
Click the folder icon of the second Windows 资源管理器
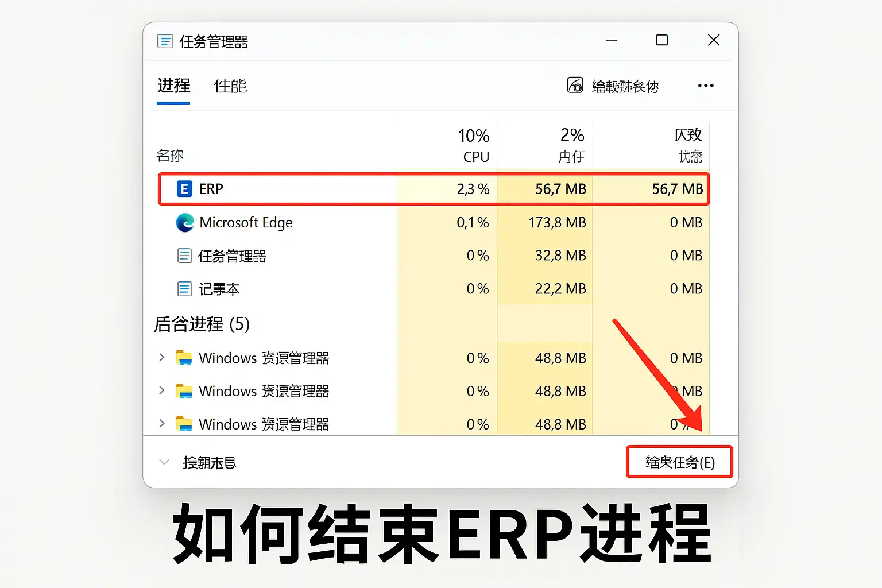[184, 391]
